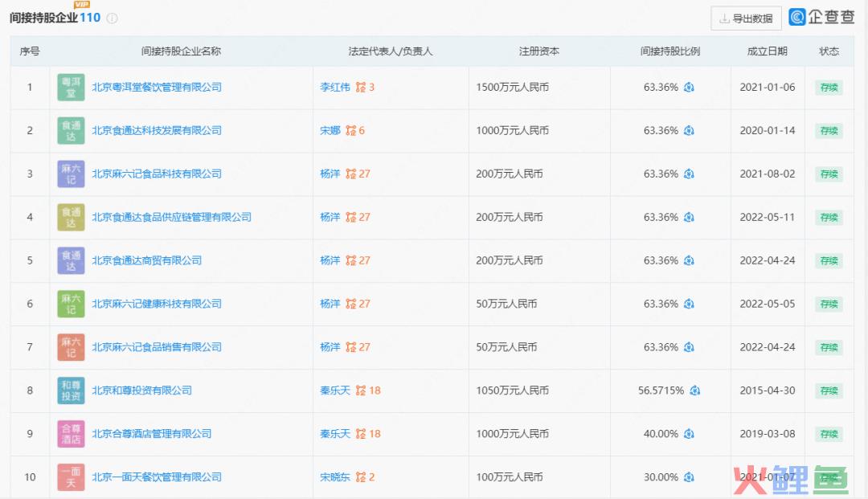Click the related-companies icon next to 李红伟
This screenshot has height=499, width=868.
click(361, 88)
